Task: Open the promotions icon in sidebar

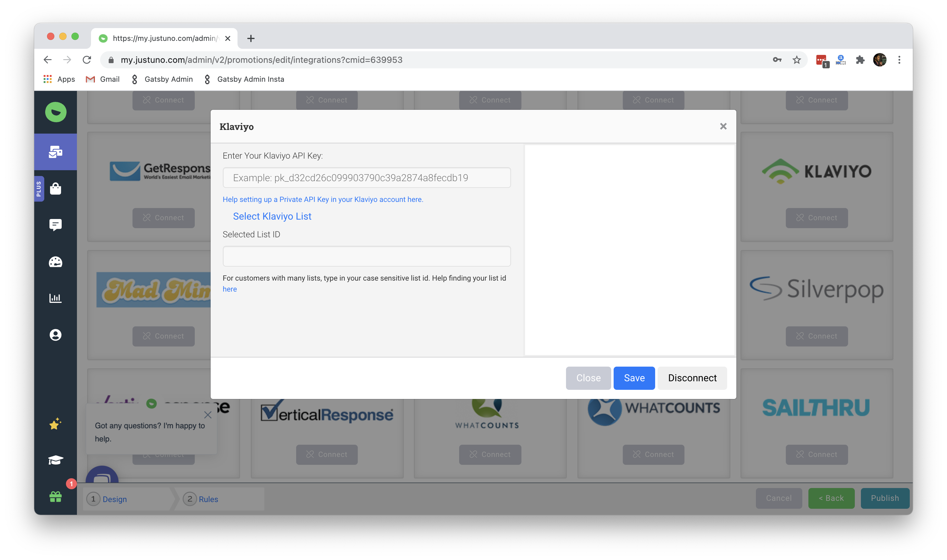Action: (56, 152)
